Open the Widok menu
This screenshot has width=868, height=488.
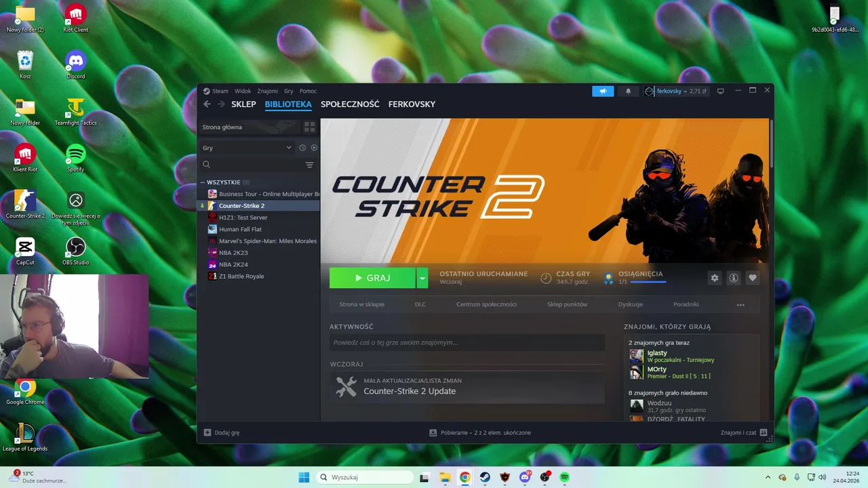click(x=243, y=91)
